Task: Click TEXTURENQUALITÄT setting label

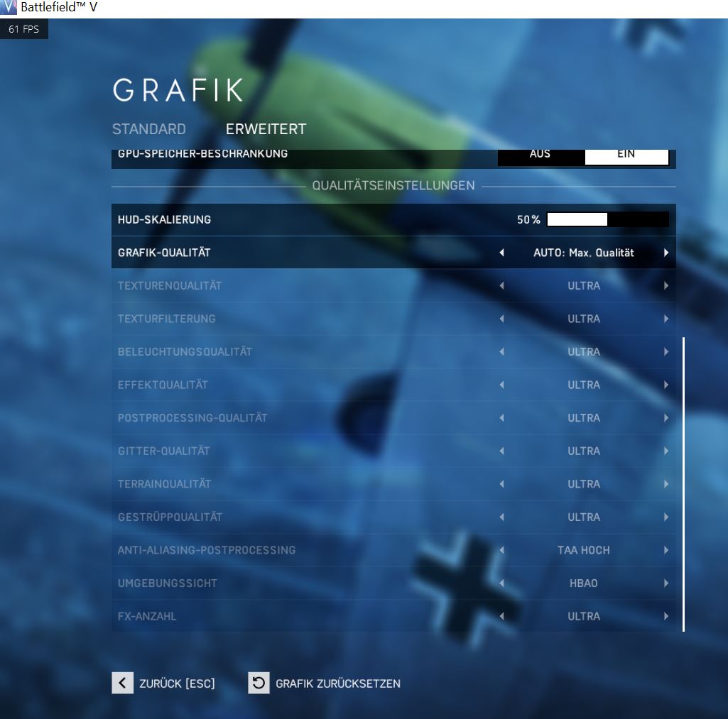Action: 170,286
